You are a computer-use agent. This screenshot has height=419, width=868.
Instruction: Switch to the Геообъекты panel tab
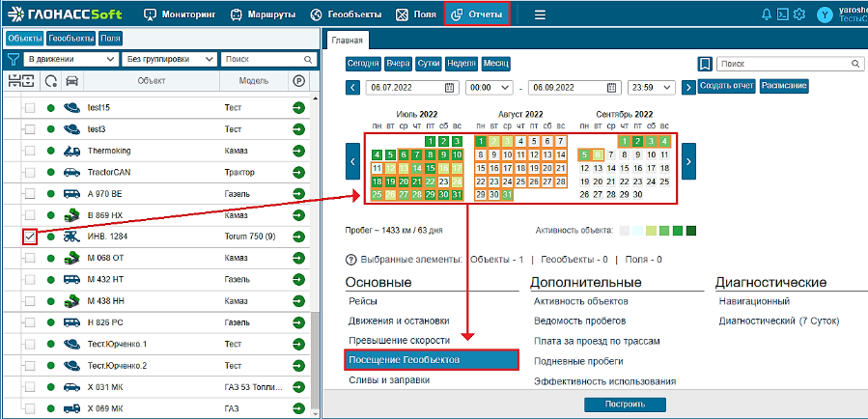tap(71, 39)
